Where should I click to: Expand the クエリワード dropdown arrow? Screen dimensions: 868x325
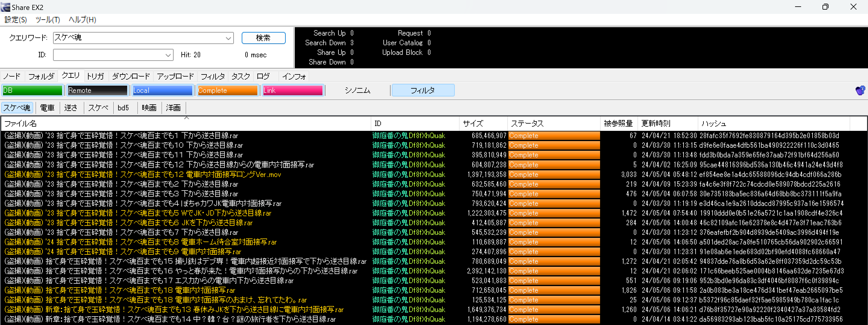(x=228, y=38)
